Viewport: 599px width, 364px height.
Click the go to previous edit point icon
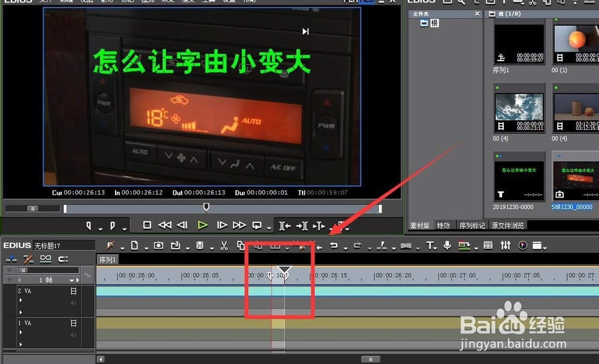[x=285, y=226]
